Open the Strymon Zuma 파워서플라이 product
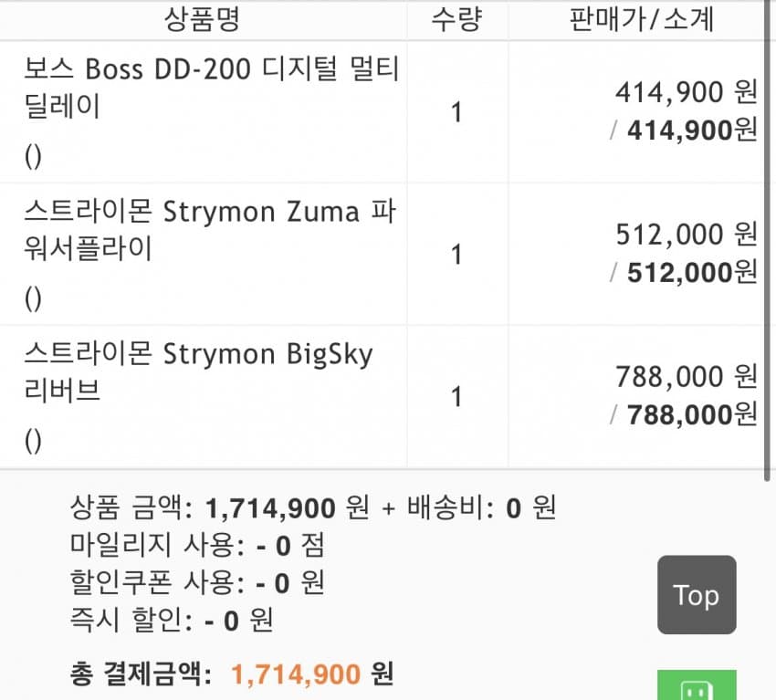Image resolution: width=776 pixels, height=700 pixels. [x=209, y=229]
